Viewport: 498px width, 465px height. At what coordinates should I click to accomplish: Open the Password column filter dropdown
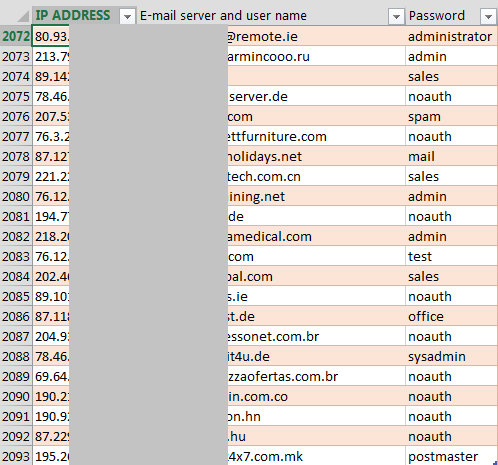(x=488, y=16)
